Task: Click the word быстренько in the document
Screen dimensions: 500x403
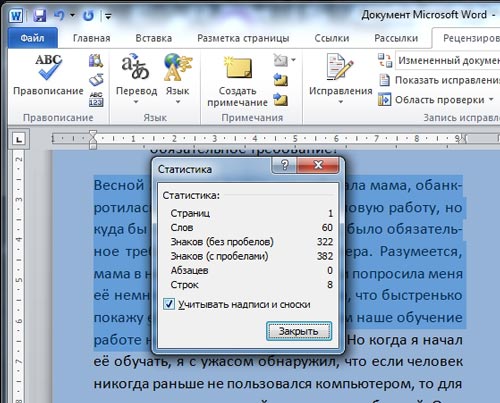Action: coord(422,295)
